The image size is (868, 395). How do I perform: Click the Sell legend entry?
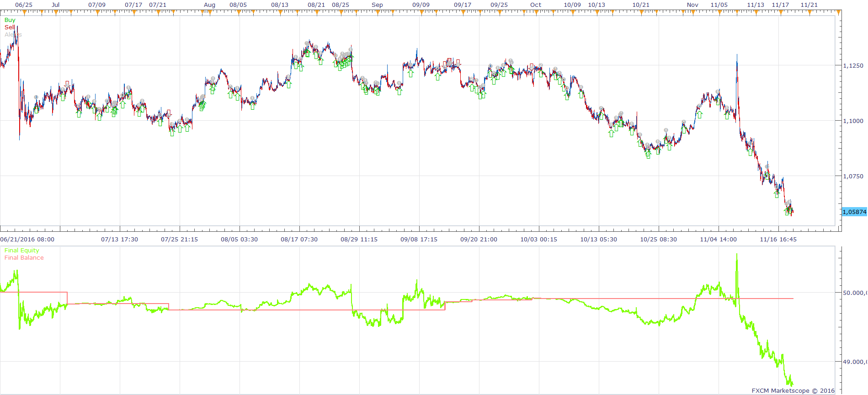pos(10,27)
